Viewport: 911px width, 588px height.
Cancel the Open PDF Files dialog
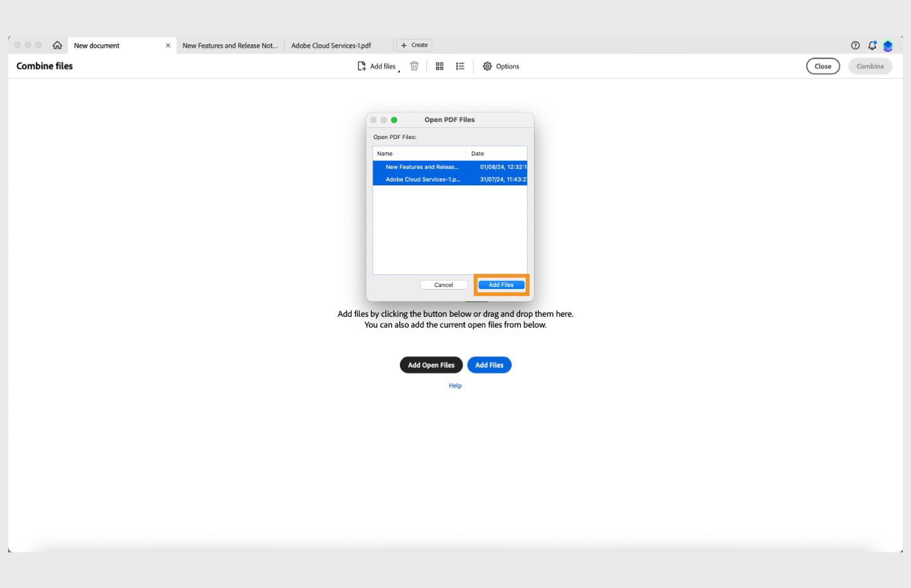pyautogui.click(x=443, y=285)
